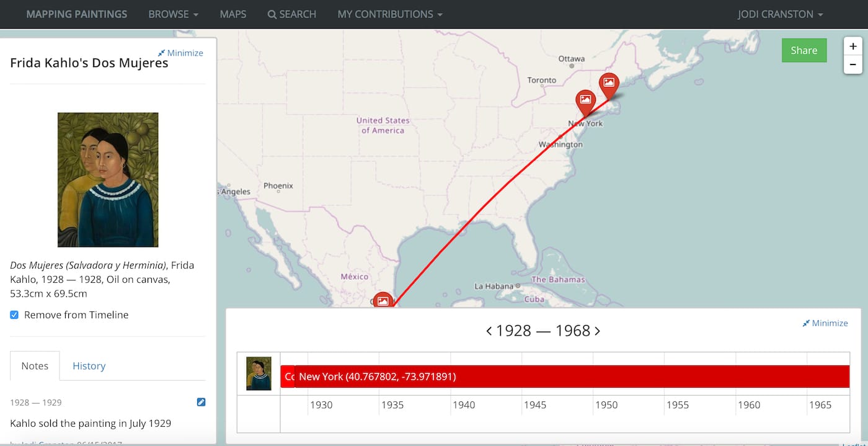Minimize the timeline panel
The width and height of the screenshot is (868, 446).
tap(825, 323)
